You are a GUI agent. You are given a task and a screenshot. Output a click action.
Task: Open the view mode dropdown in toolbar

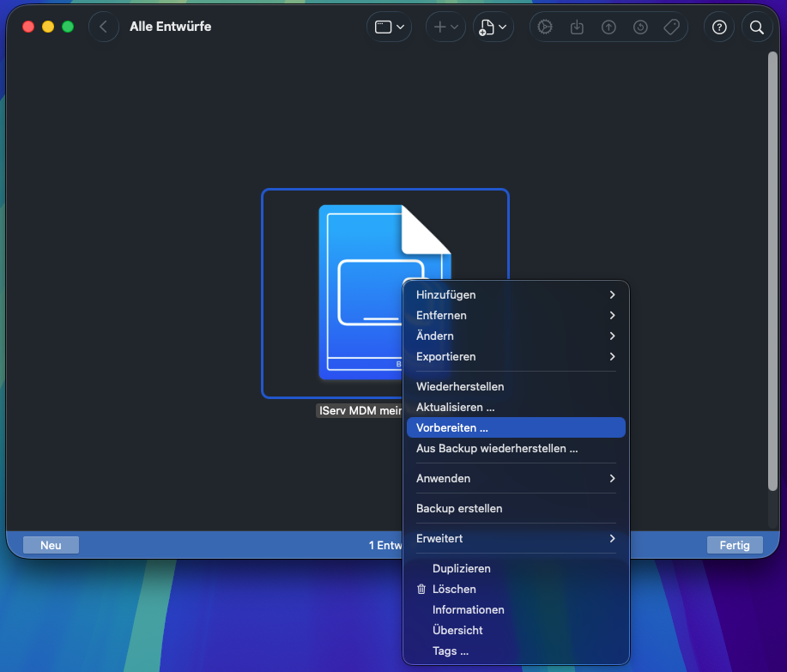pyautogui.click(x=389, y=27)
